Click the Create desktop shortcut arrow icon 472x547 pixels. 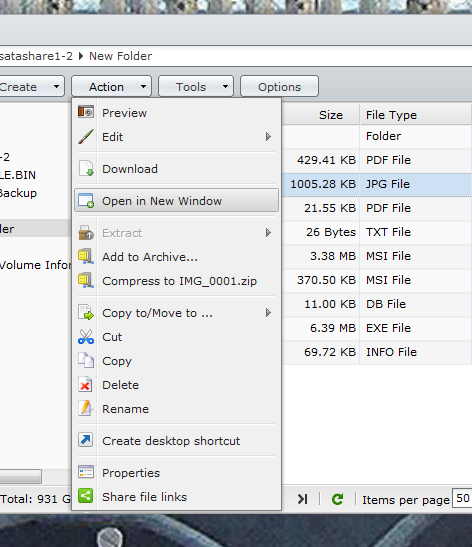point(86,440)
